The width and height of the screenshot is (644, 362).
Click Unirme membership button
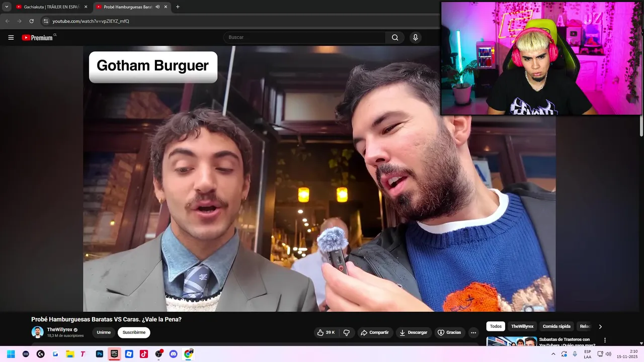tap(104, 332)
